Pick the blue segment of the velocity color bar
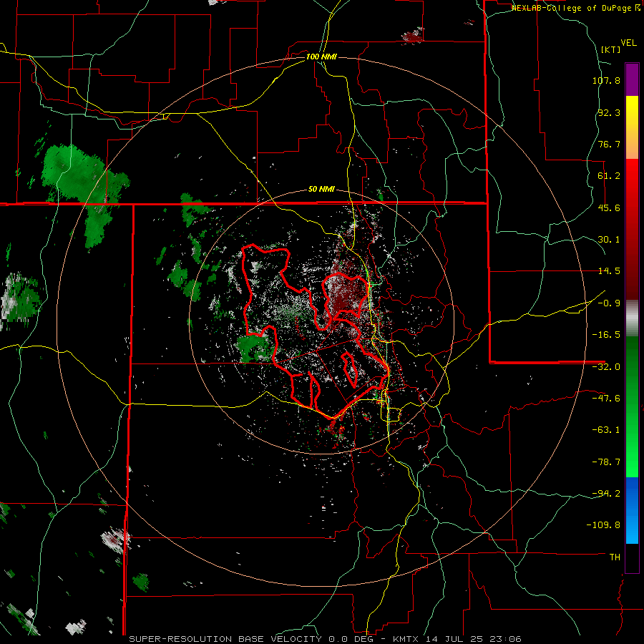644x644 pixels. [632, 510]
